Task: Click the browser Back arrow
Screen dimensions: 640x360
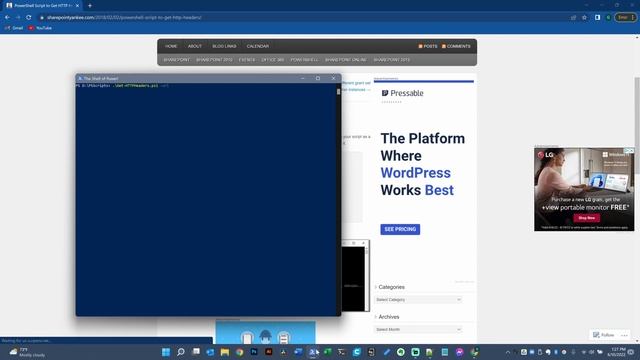Action: click(7, 18)
